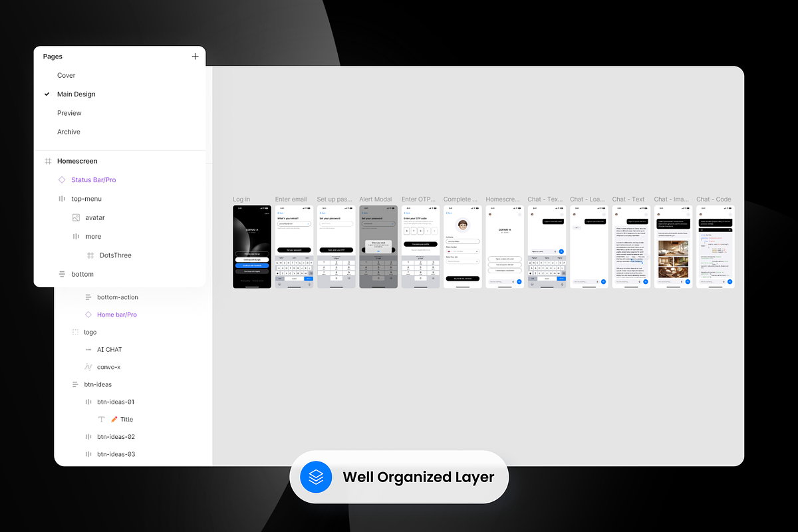Click black Set your password button in Enter email frame

point(294,249)
